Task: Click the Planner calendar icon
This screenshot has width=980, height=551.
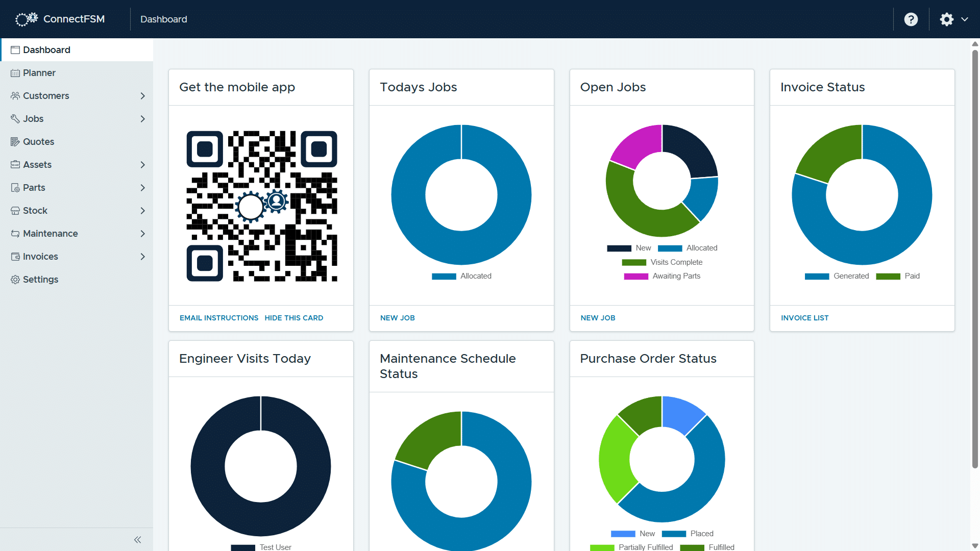Action: tap(15, 73)
